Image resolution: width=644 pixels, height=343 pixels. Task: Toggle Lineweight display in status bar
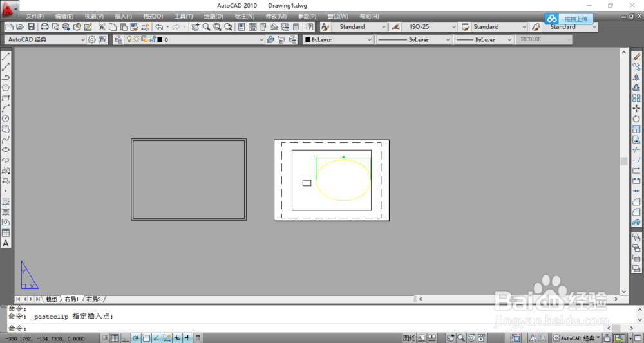[x=187, y=338]
